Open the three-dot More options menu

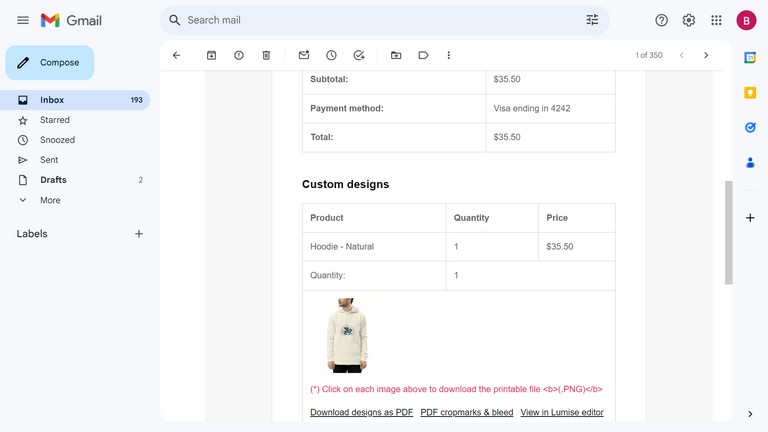449,55
